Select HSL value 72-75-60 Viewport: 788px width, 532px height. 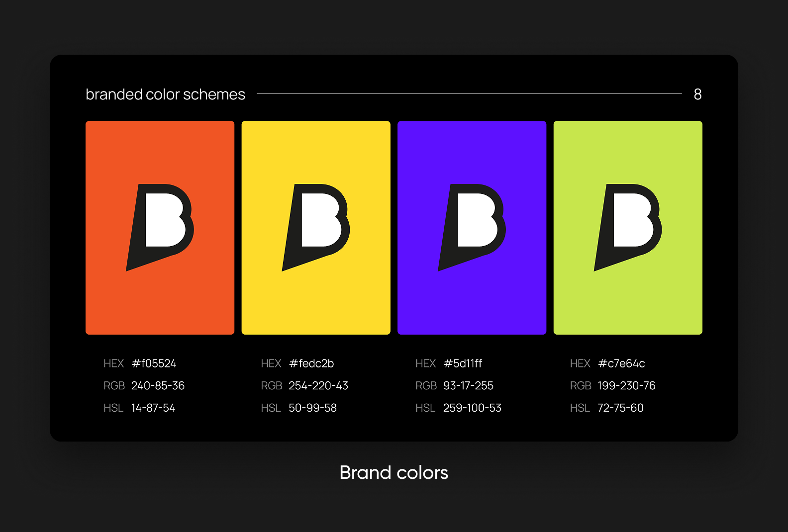(620, 408)
